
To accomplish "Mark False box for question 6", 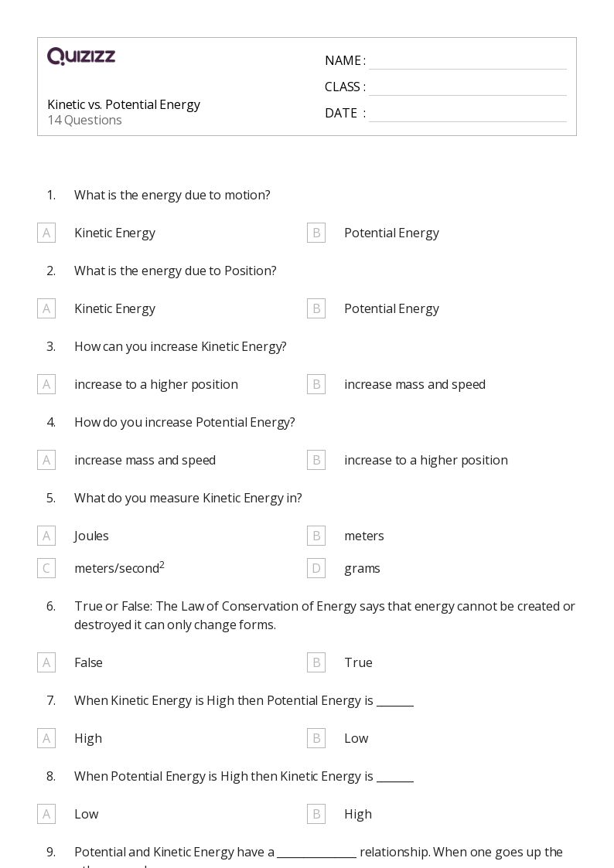I will (46, 662).
